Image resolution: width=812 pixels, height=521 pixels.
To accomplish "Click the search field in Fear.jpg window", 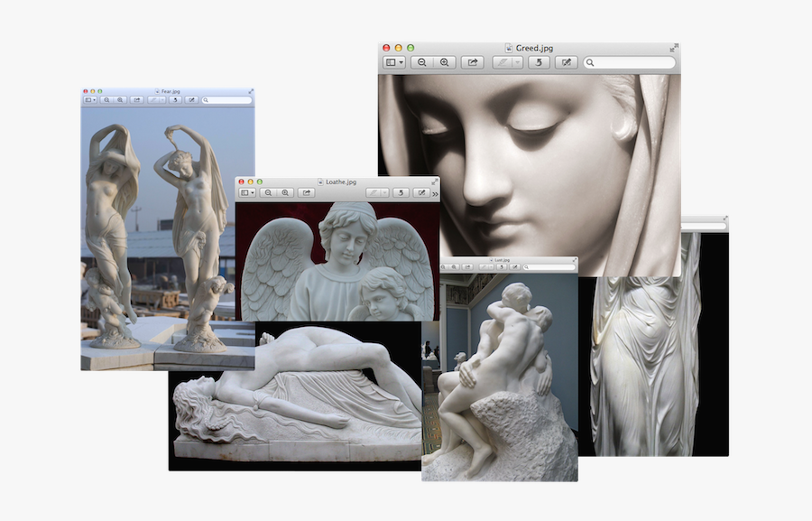I will coord(226,100).
